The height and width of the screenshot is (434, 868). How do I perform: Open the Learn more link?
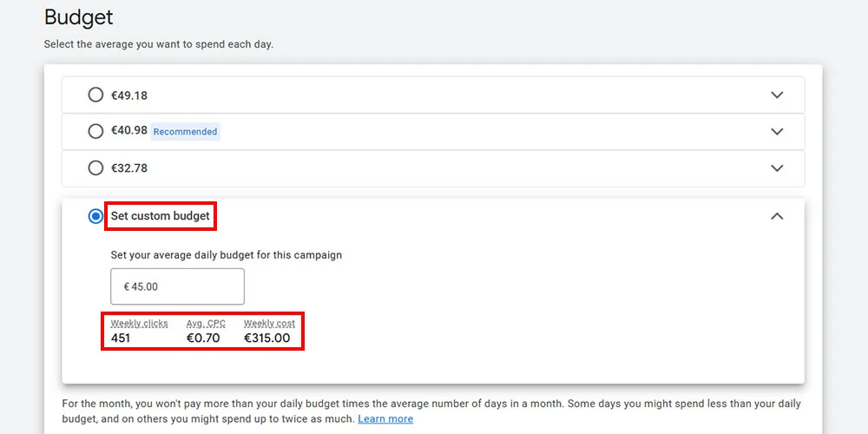(x=385, y=418)
